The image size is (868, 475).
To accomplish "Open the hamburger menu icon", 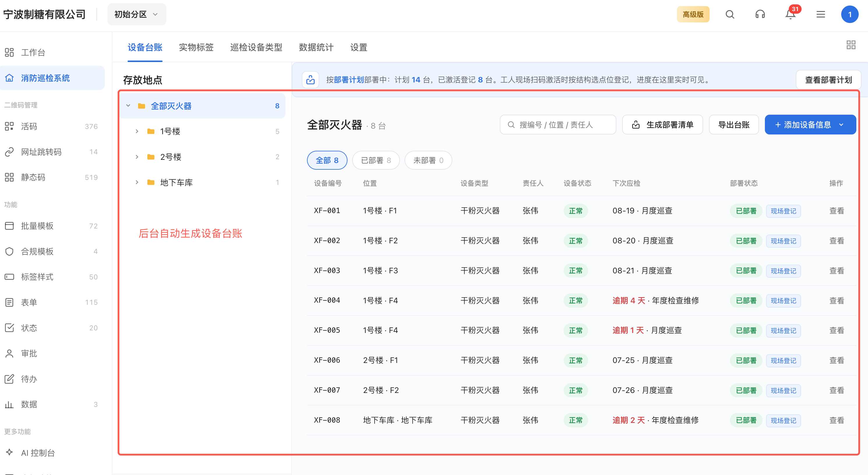I will (x=821, y=15).
